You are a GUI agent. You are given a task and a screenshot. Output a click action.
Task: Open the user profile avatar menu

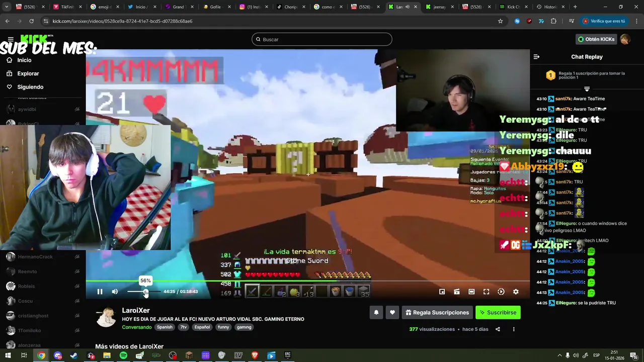(625, 39)
